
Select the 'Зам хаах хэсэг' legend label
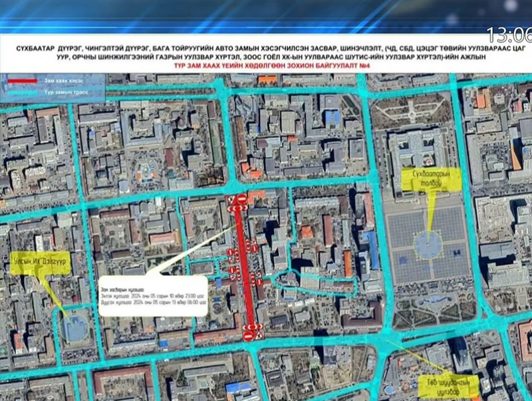coord(59,80)
